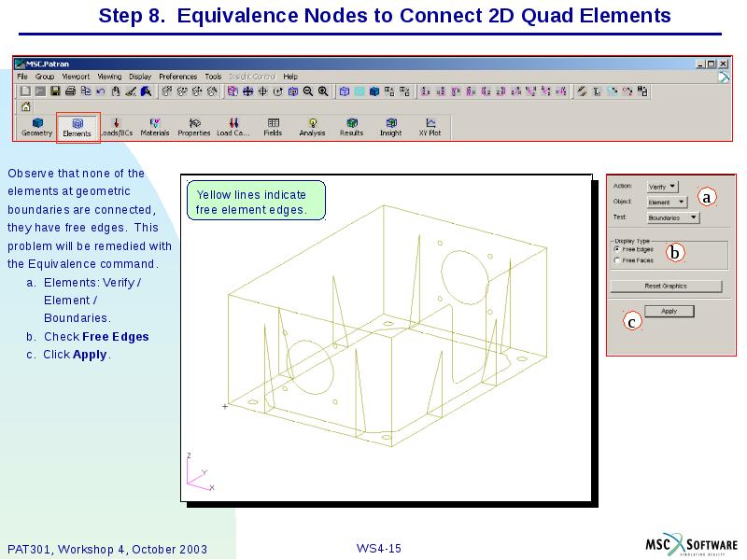
Task: Enable the Free Edges radio button
Action: click(617, 249)
